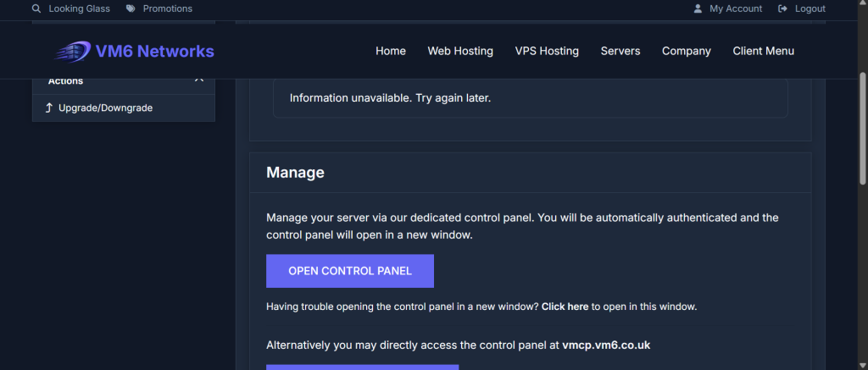Click the Upgrade/Downgrade arrow icon
868x370 pixels.
coord(49,108)
